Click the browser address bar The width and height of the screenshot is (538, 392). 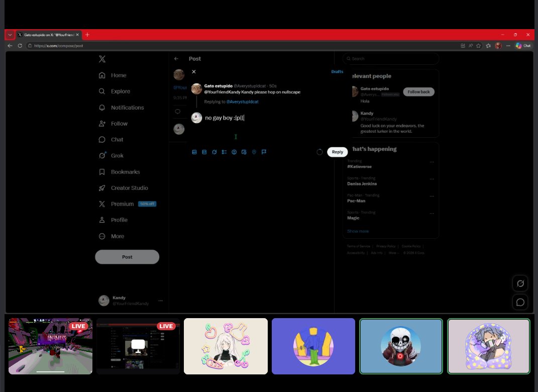pos(240,46)
